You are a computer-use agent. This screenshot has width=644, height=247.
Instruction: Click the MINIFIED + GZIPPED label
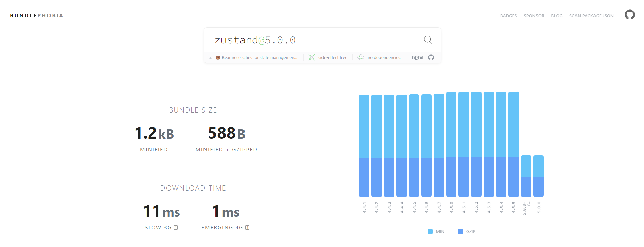coord(226,150)
